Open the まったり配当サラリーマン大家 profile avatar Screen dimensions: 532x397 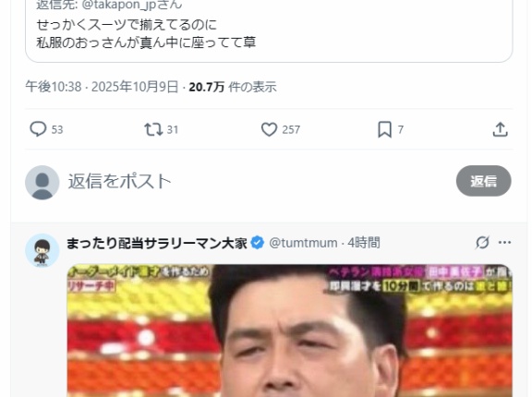pos(42,250)
